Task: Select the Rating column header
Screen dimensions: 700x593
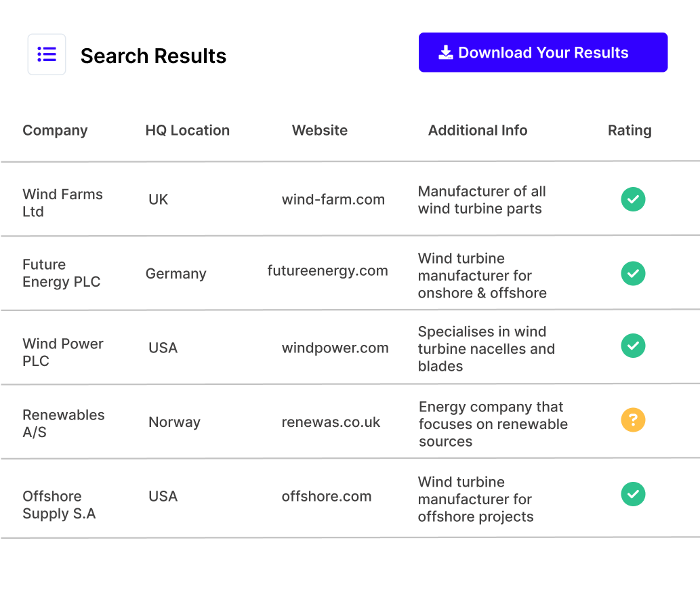Action: pos(630,130)
